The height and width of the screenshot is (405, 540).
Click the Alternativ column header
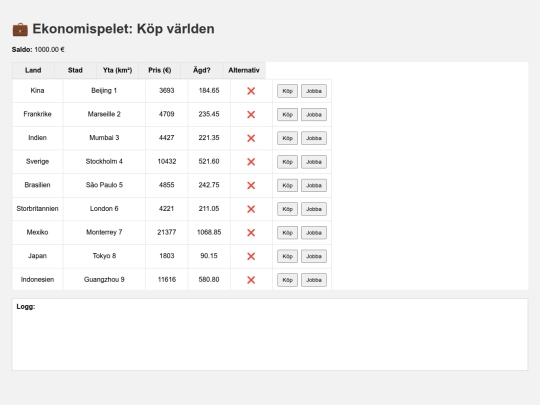pyautogui.click(x=244, y=70)
